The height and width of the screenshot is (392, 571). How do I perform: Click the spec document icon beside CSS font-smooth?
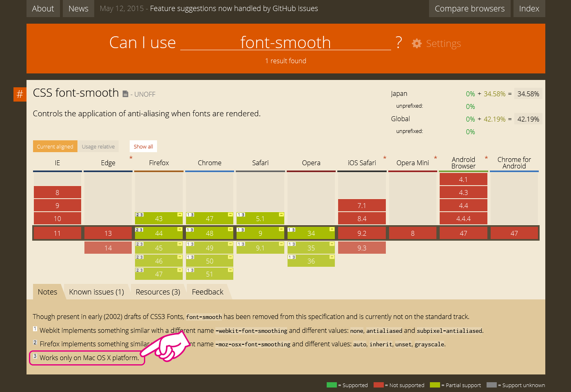tap(126, 94)
